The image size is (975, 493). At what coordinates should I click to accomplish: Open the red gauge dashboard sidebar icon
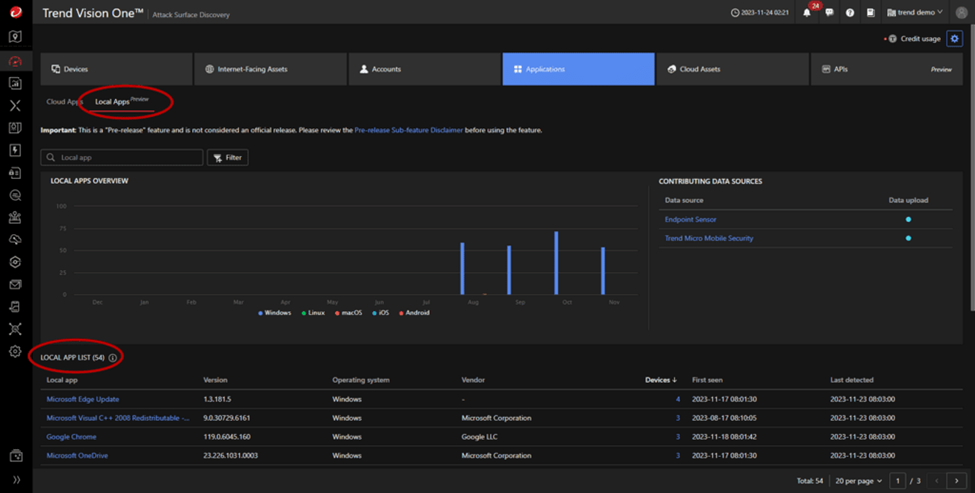click(16, 61)
